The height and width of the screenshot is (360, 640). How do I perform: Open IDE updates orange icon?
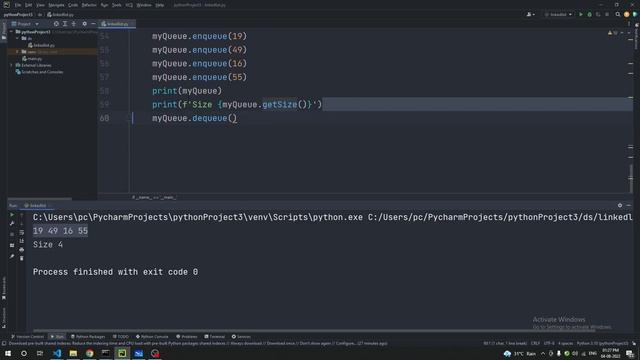pyautogui.click(x=627, y=14)
